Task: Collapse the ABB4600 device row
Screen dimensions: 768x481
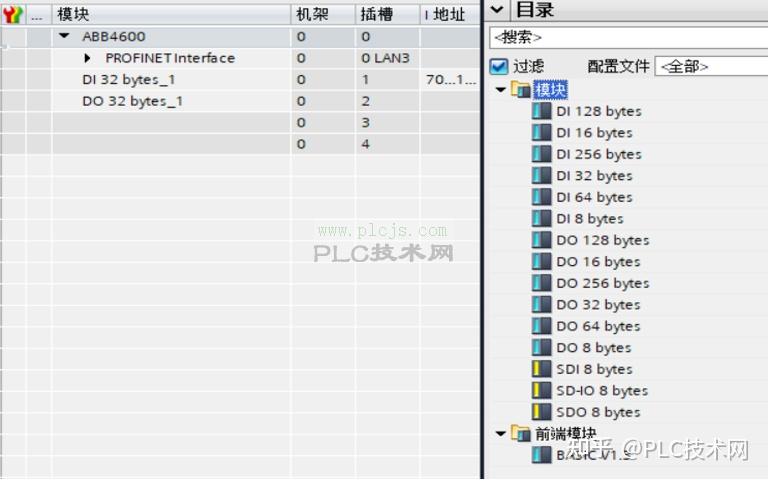Action: (x=64, y=36)
